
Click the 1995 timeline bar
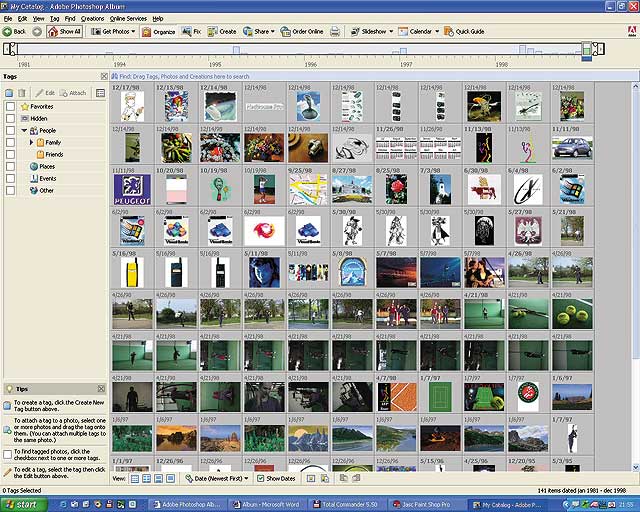click(x=236, y=50)
